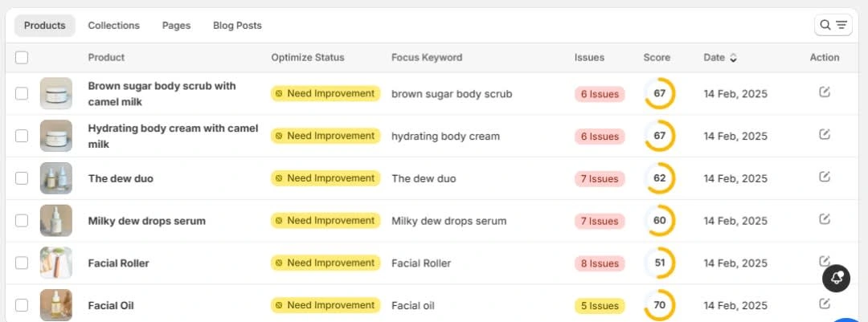
Task: Edit the Brown sugar body scrub product
Action: coord(825,92)
